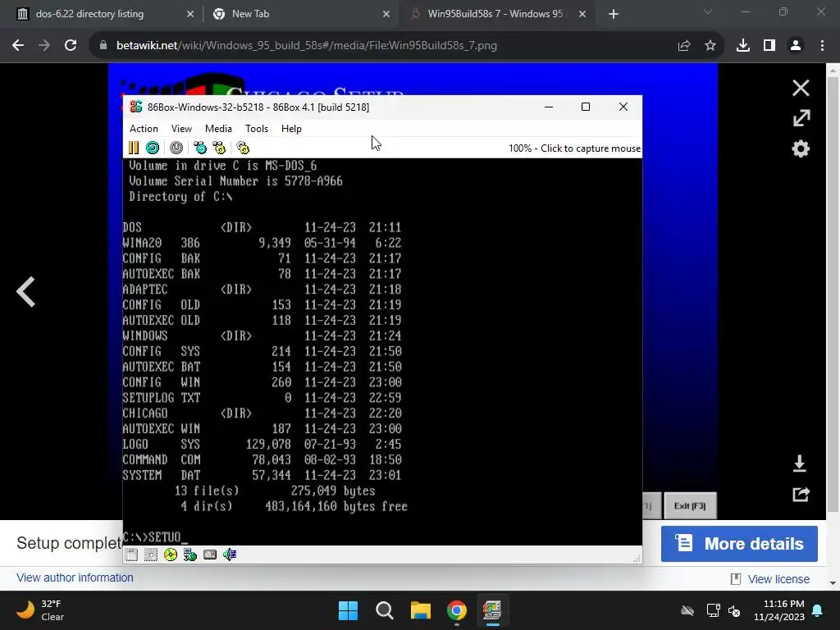
Task: Click the CD-ROM drive status icon
Action: pyautogui.click(x=171, y=555)
